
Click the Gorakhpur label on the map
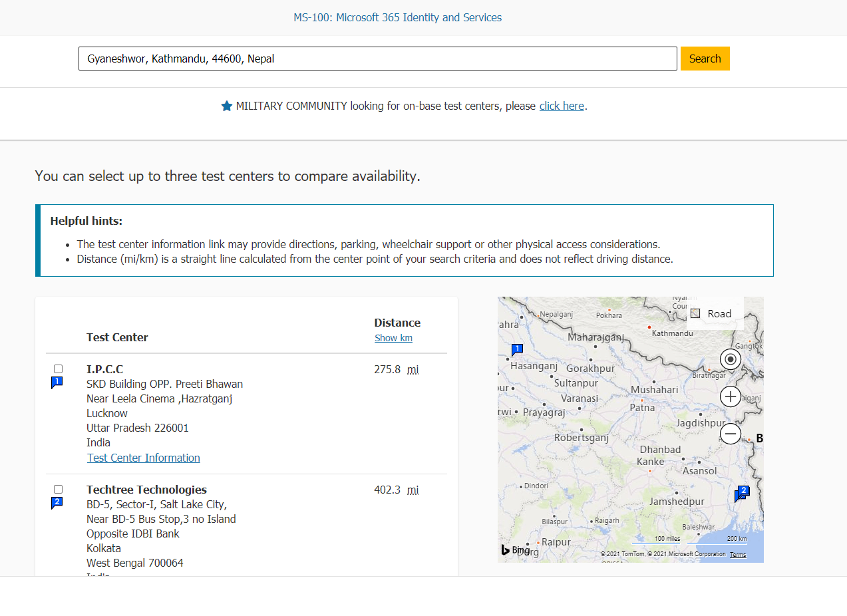[591, 368]
